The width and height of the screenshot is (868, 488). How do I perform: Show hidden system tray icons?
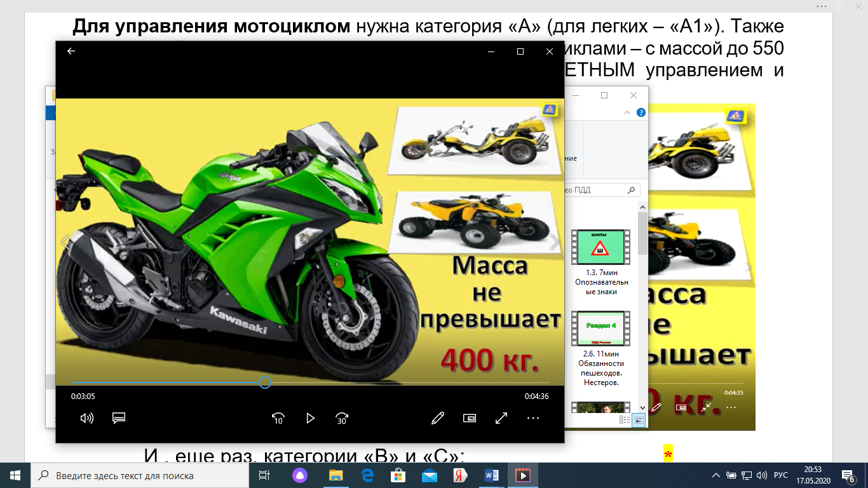pos(717,475)
